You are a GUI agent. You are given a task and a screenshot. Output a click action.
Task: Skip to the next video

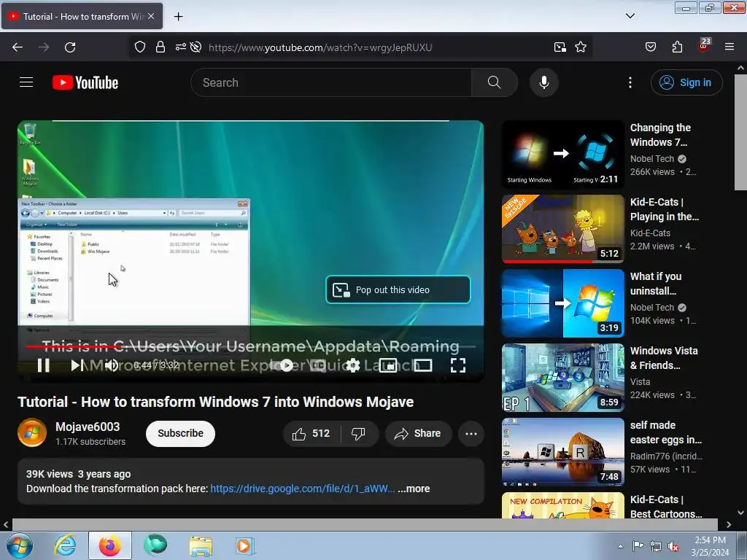click(x=77, y=365)
